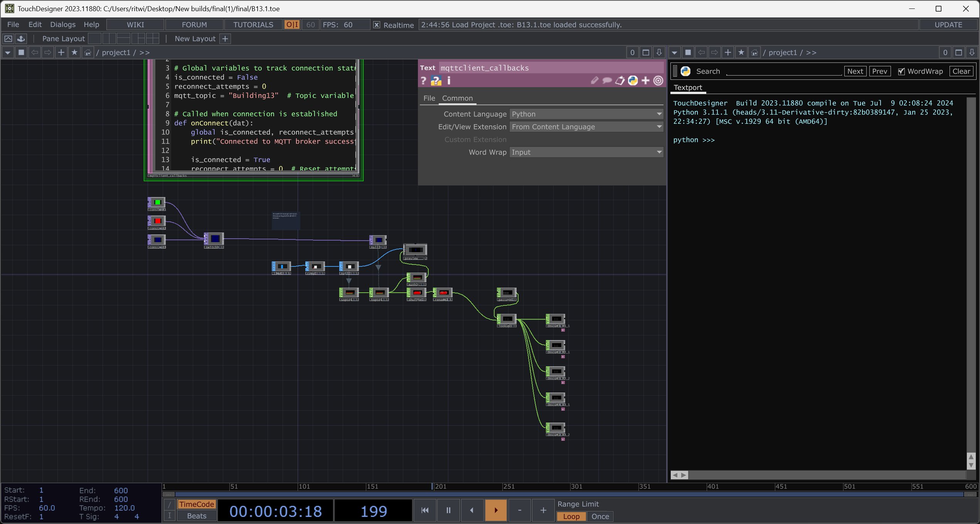Screen dimensions: 980x524
Task: Toggle the WordWrap checkbox in Textport
Action: click(901, 71)
